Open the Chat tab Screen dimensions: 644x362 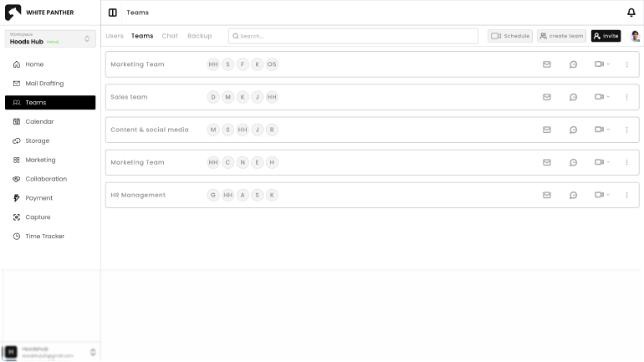[170, 36]
